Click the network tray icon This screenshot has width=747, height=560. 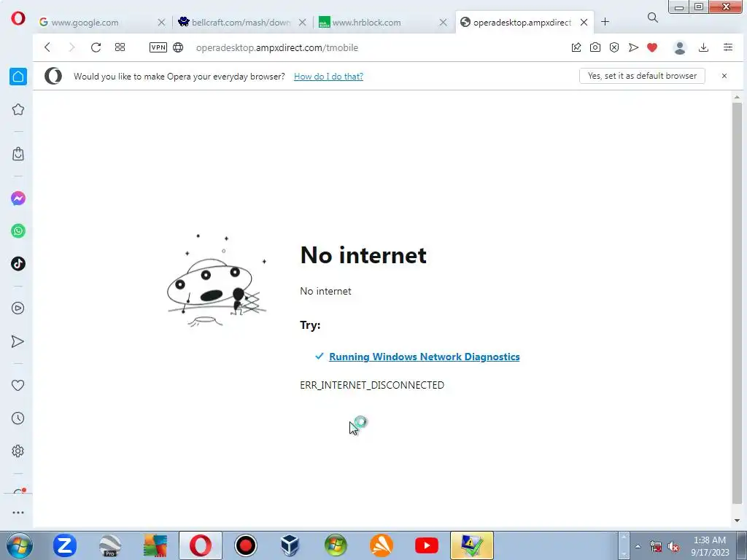[656, 547]
